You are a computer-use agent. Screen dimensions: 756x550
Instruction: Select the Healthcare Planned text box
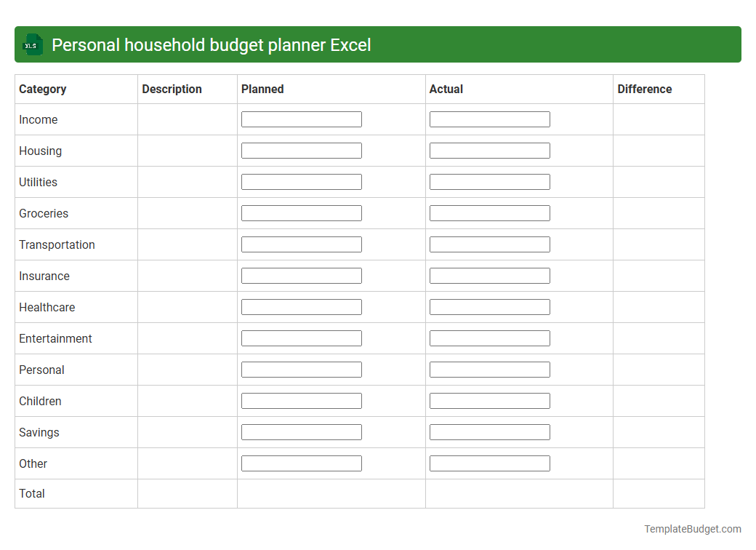[301, 306]
